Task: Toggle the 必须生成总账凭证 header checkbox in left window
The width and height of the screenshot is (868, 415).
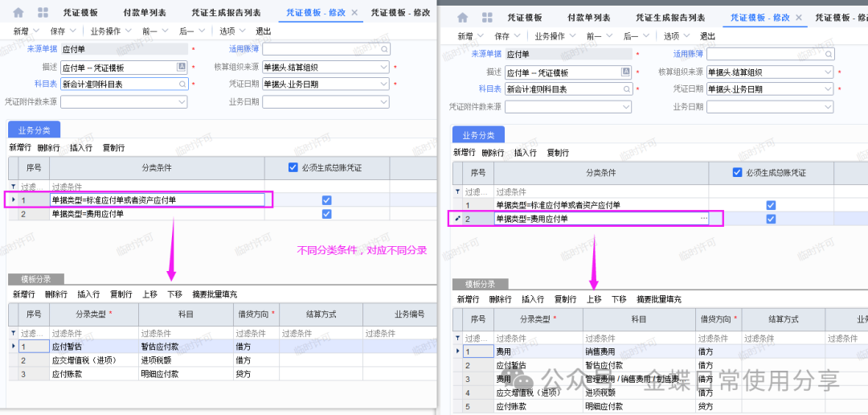Action: (x=293, y=168)
